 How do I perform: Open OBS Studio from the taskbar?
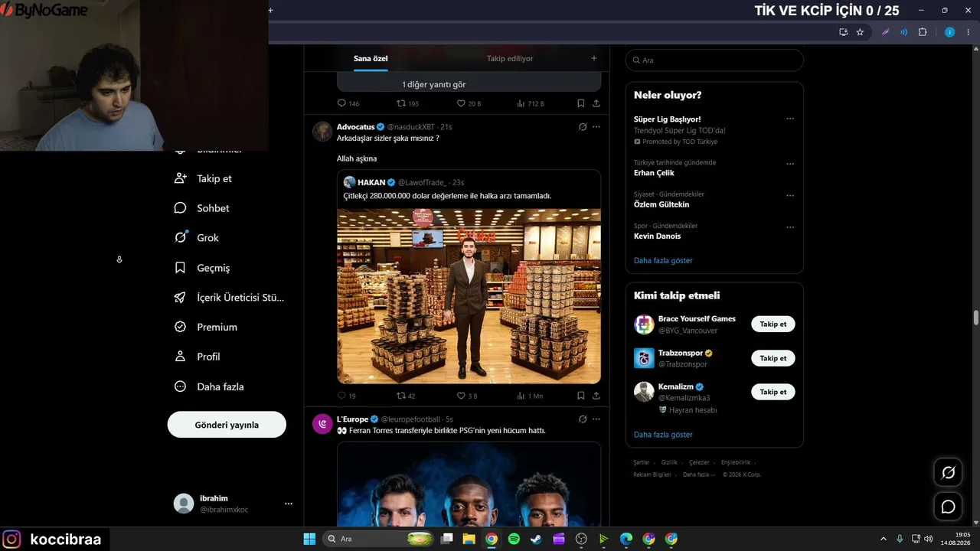click(x=581, y=539)
